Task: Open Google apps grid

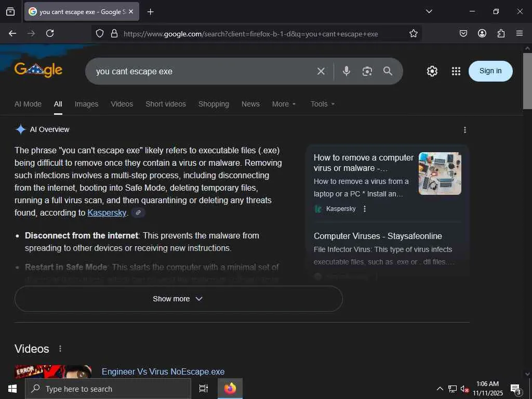Action: click(x=456, y=71)
